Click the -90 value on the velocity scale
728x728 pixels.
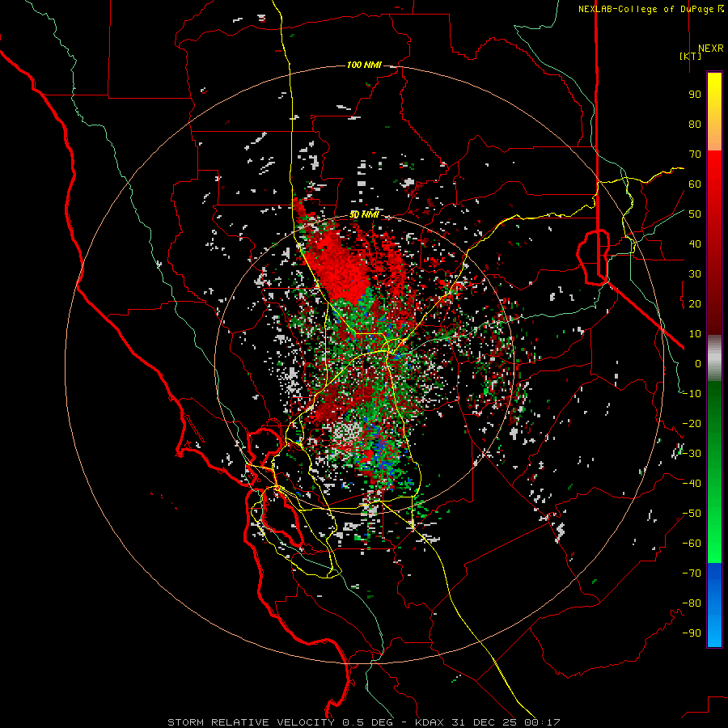692,633
